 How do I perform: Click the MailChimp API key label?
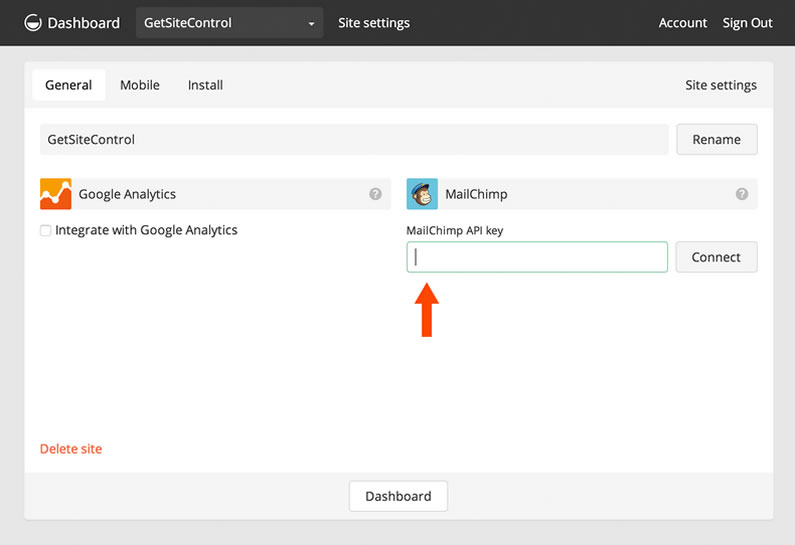pos(455,231)
